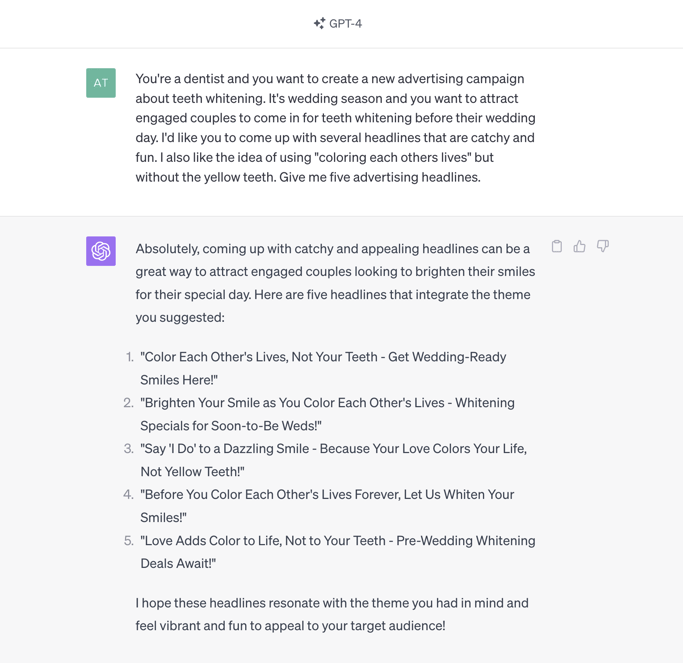Mark the response with thumbs down
683x663 pixels.
click(603, 246)
